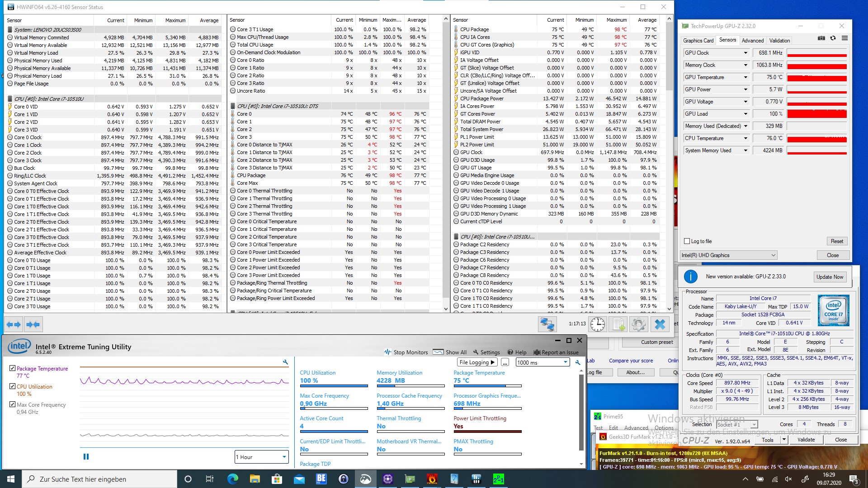Click HWiNFO collapse columns arrows icon
868x488 pixels.
tap(33, 324)
